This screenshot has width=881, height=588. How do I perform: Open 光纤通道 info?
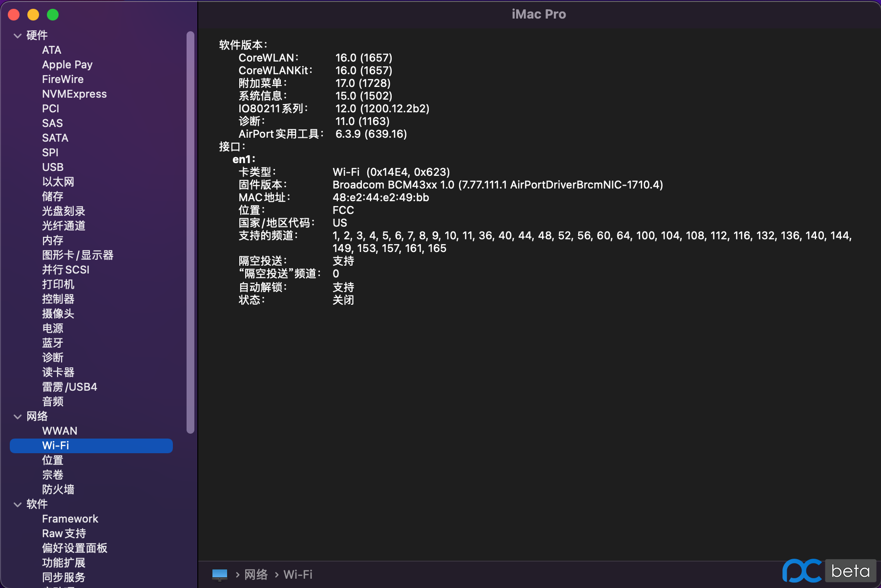(63, 226)
